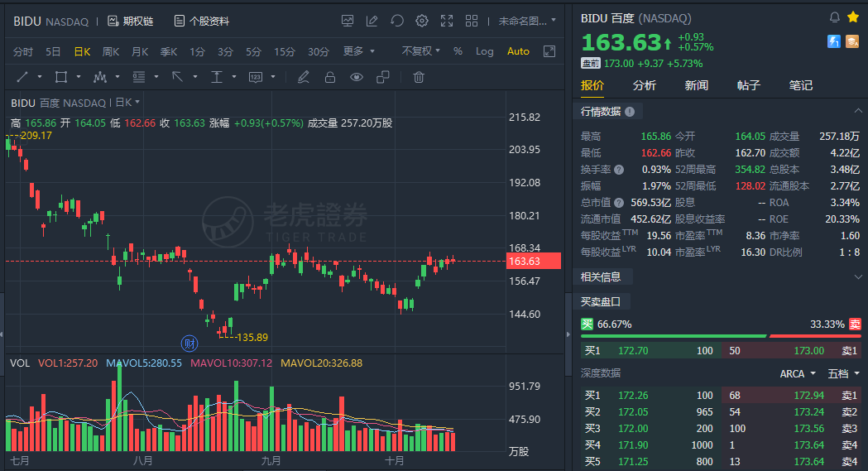
Task: Click the 总市值 question mark help icon
Action: [x=619, y=203]
